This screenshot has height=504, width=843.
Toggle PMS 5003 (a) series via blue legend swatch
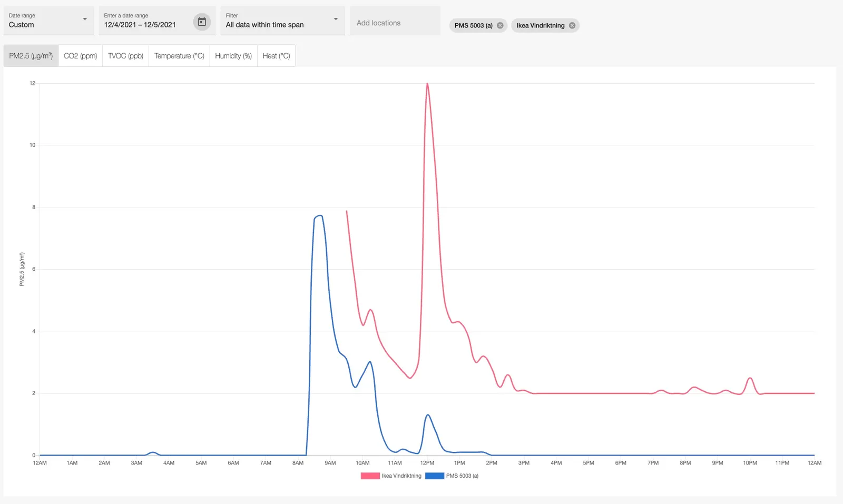tap(435, 476)
